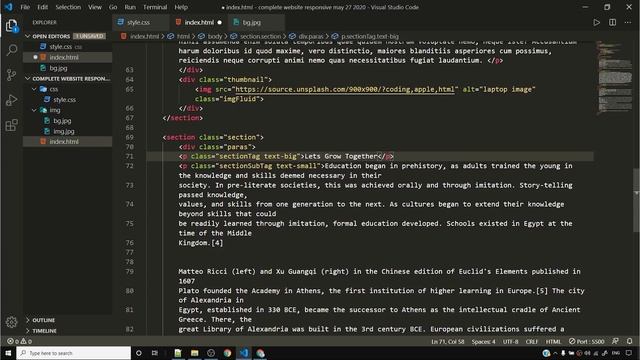The image size is (640, 360).
Task: Click the Port : 5500 Live Server status item
Action: coord(586,341)
